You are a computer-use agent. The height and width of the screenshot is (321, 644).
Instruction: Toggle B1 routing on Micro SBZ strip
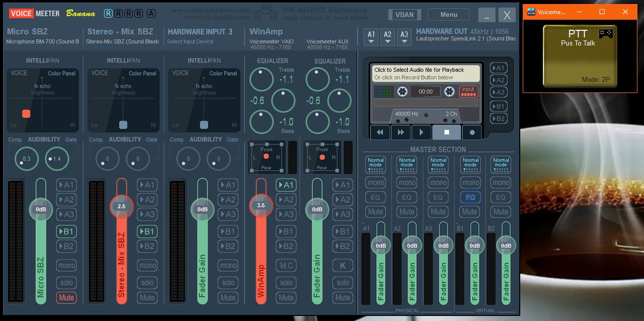pos(66,232)
